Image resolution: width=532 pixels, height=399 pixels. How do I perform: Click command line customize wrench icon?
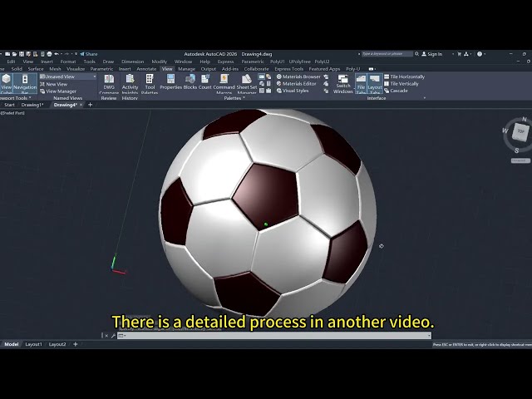pyautogui.click(x=113, y=336)
